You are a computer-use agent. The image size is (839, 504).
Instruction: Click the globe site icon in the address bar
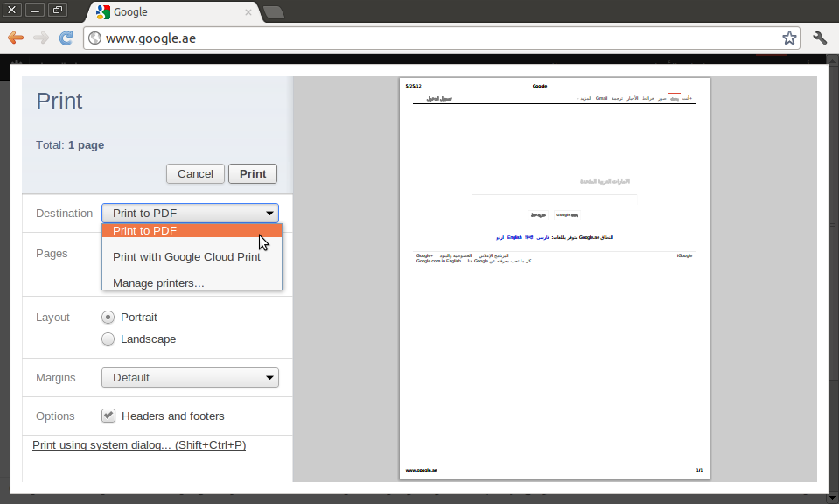pos(94,38)
